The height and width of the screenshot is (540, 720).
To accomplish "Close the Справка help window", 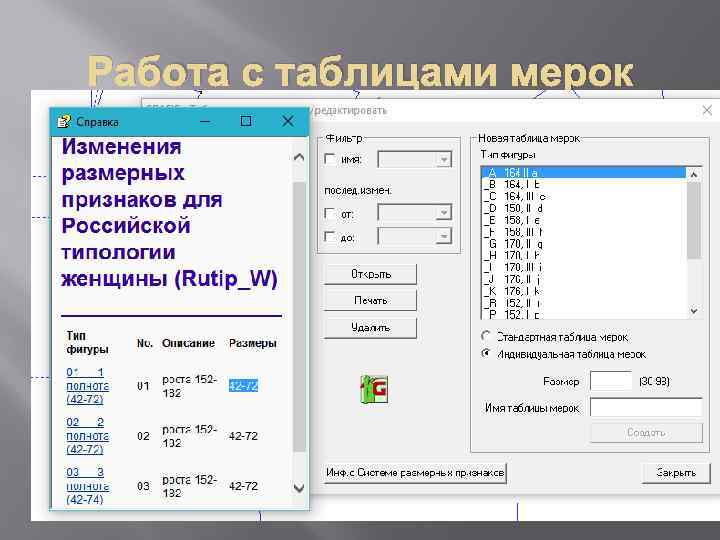I will 288,121.
